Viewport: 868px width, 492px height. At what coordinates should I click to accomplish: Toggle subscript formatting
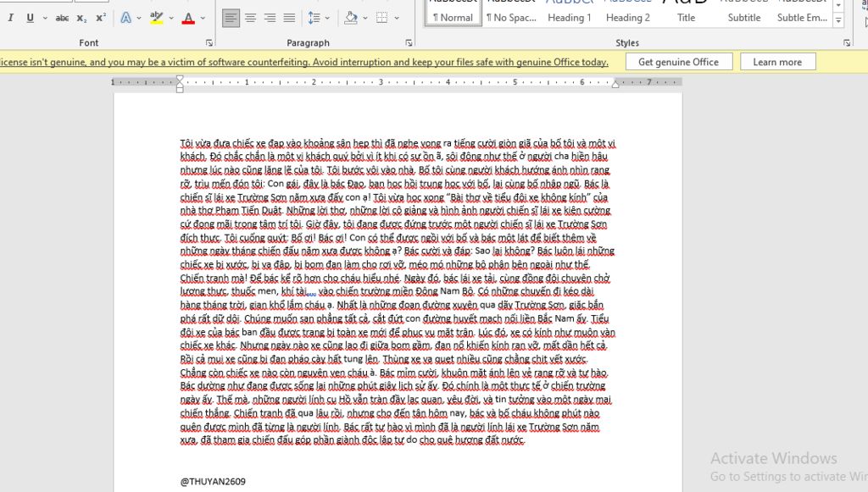coord(81,18)
